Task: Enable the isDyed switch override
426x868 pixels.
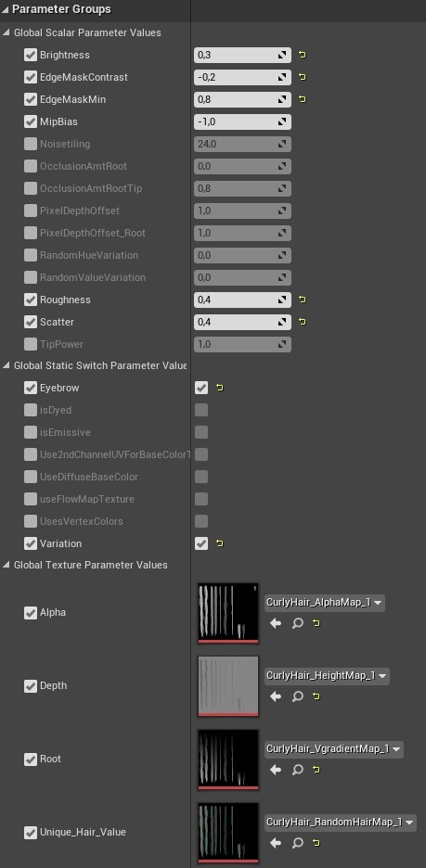Action: click(31, 410)
